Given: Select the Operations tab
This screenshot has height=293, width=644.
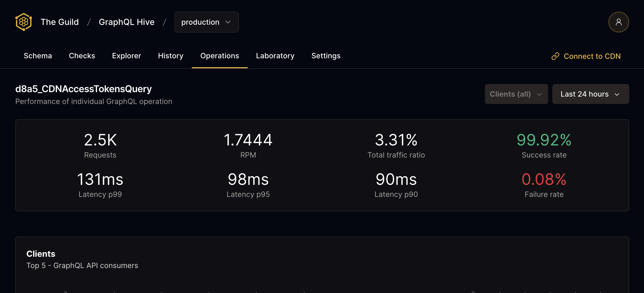Looking at the screenshot, I should [x=219, y=55].
